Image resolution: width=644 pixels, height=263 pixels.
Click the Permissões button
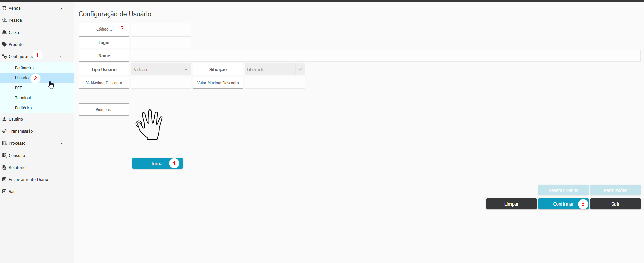(615, 190)
